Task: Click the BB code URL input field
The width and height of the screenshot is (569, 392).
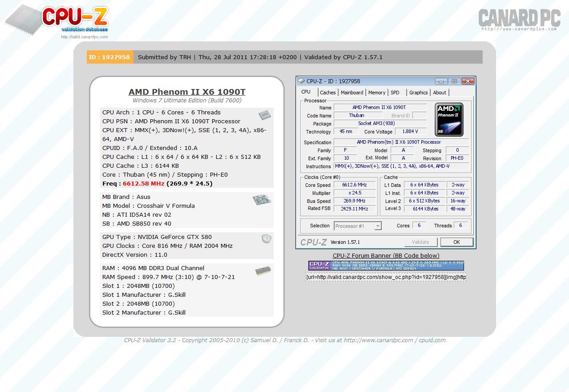Action: [x=386, y=277]
